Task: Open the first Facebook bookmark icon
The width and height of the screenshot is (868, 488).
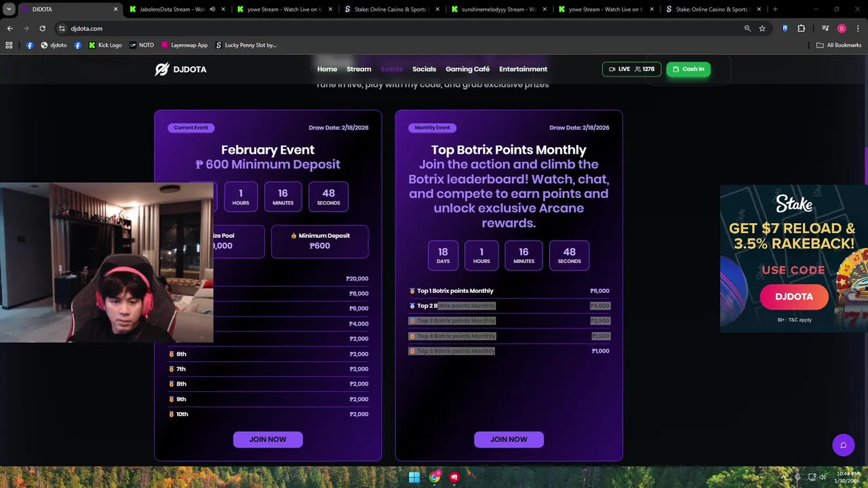Action: 30,45
